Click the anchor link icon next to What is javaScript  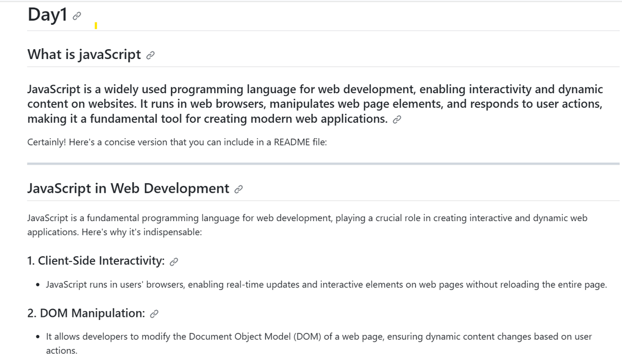click(150, 55)
